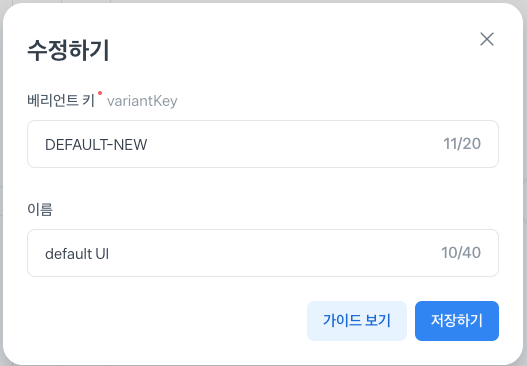This screenshot has height=366, width=527.
Task: Click the gray variantKey hint text
Action: (x=142, y=101)
